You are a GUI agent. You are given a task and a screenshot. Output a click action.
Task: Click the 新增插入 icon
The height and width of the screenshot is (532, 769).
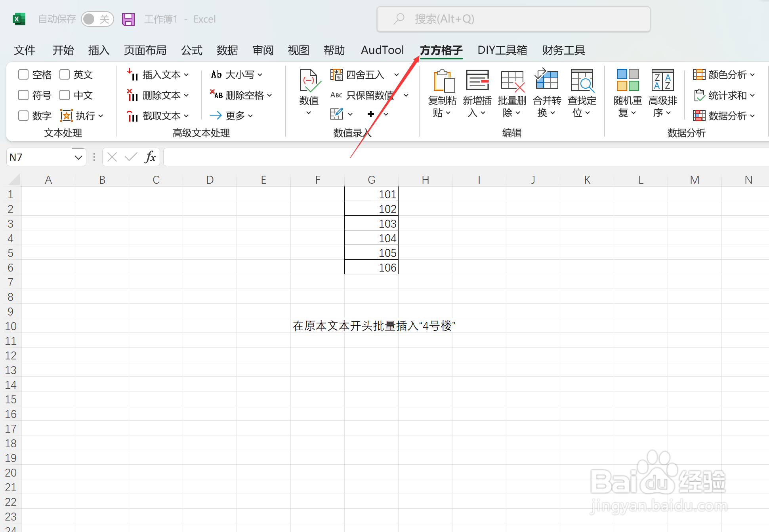click(477, 81)
